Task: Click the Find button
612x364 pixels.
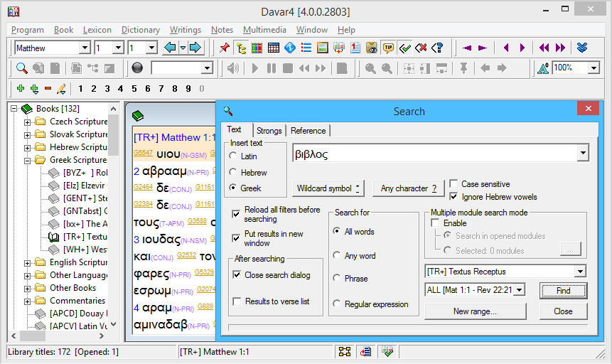Action: click(563, 290)
